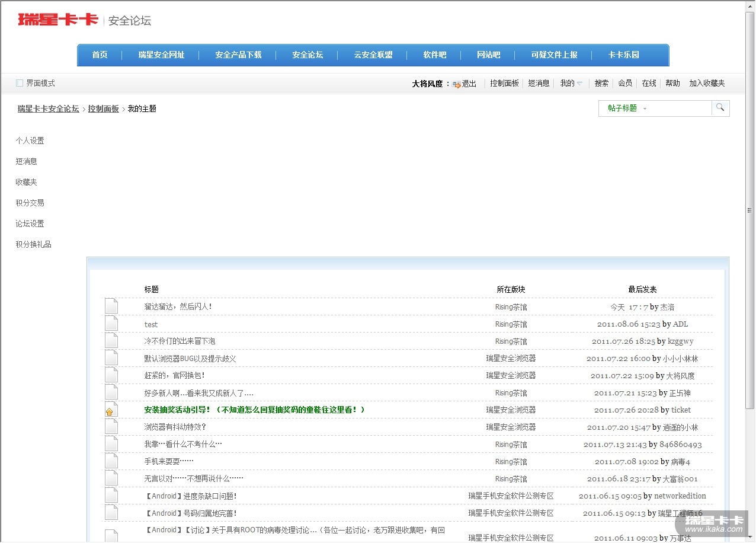756x543 pixels.
Task: Toggle the 界面模式 checkbox
Action: (x=20, y=83)
